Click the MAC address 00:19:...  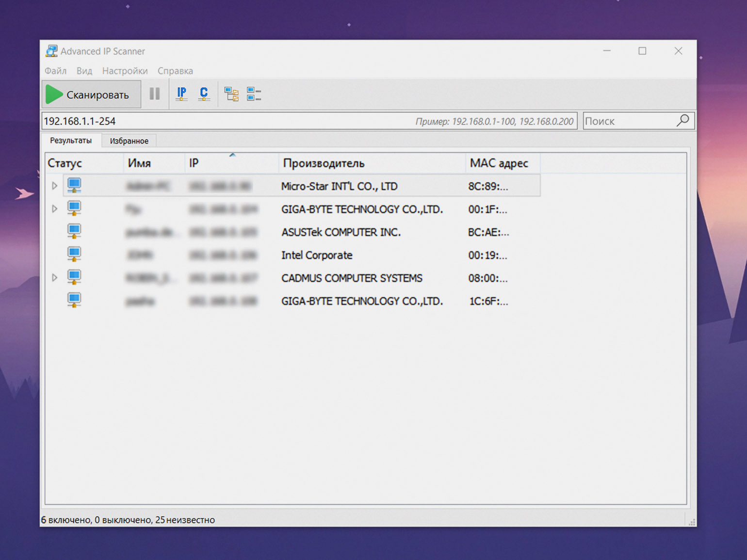coord(487,255)
